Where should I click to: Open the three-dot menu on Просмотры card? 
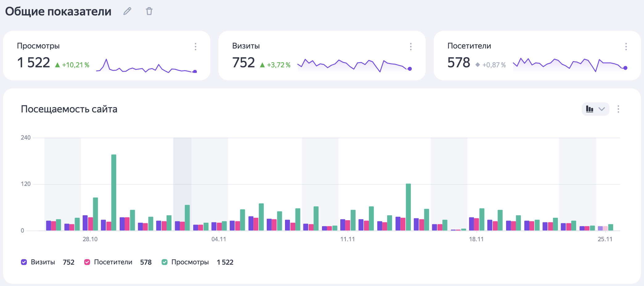[195, 47]
